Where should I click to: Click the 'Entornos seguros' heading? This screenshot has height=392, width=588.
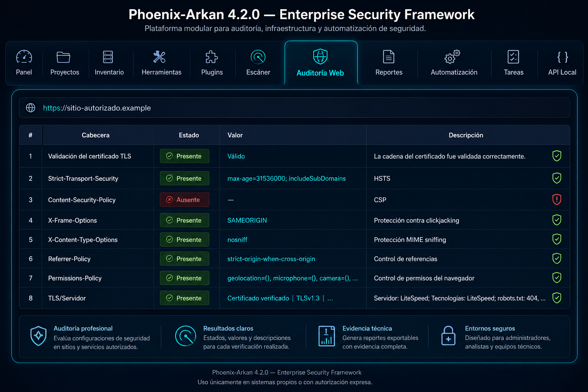[x=490, y=328]
